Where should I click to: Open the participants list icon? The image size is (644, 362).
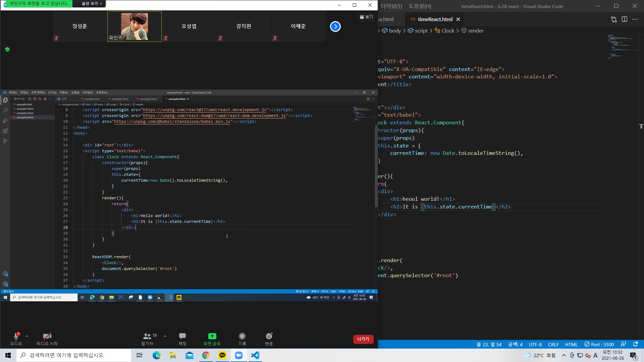147,336
